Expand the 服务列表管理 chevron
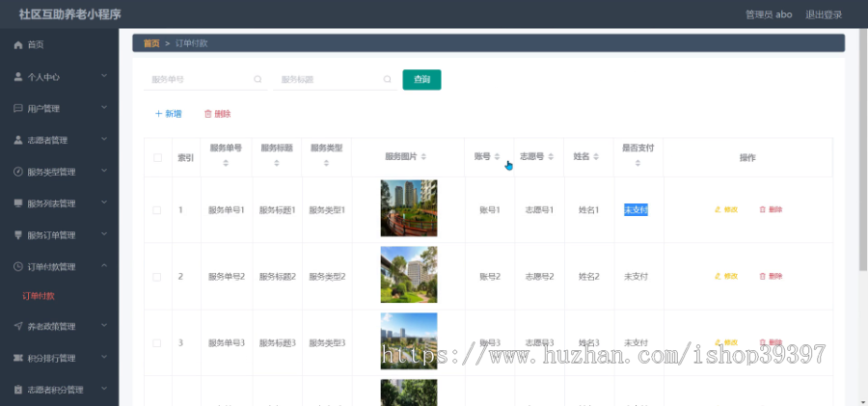868x406 pixels. click(104, 203)
